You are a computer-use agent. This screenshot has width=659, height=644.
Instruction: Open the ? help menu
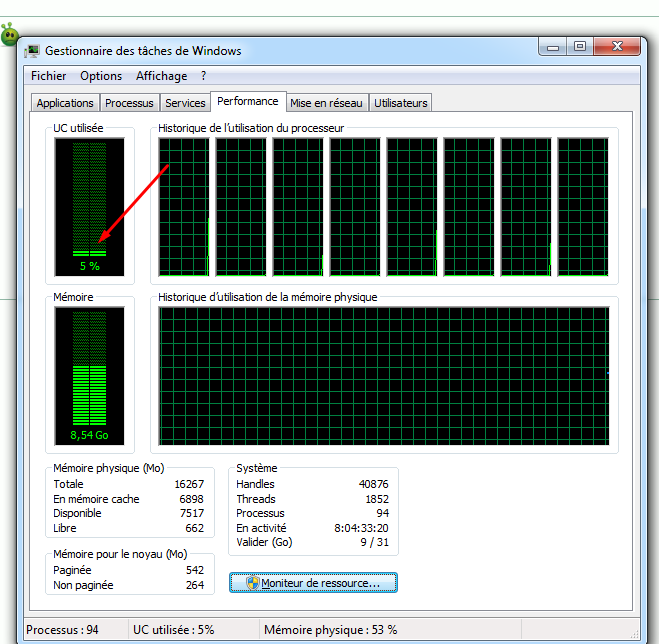[x=203, y=76]
